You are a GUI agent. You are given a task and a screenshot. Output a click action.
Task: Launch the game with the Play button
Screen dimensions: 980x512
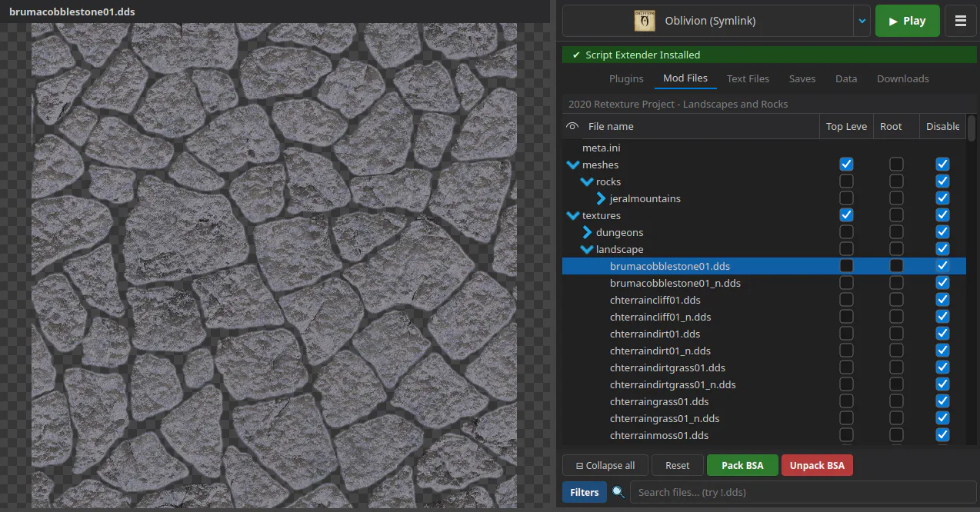[x=908, y=21]
